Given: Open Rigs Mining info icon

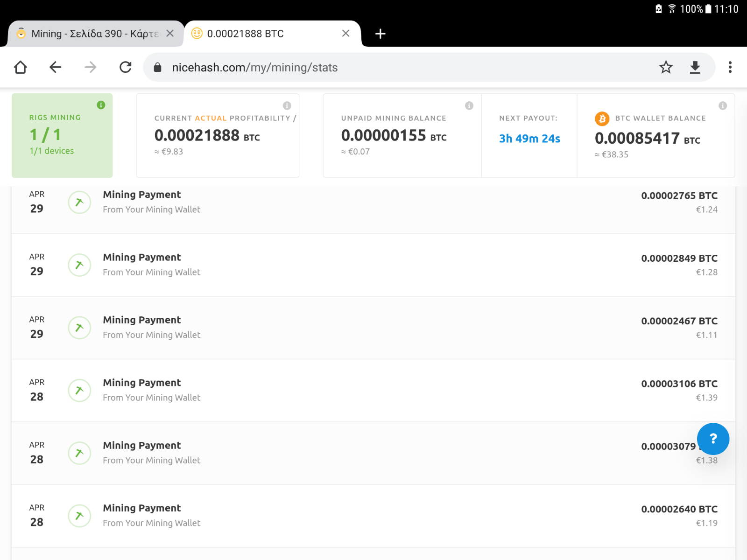Looking at the screenshot, I should pos(101,105).
